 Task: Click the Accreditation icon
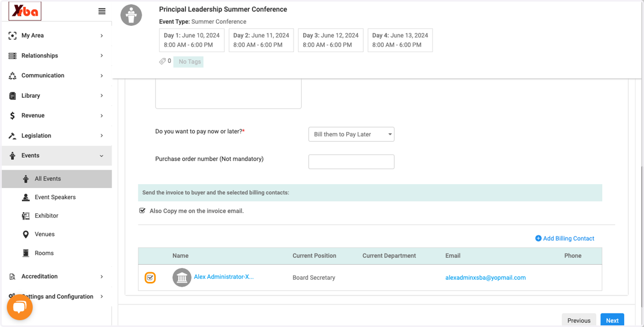(12, 277)
